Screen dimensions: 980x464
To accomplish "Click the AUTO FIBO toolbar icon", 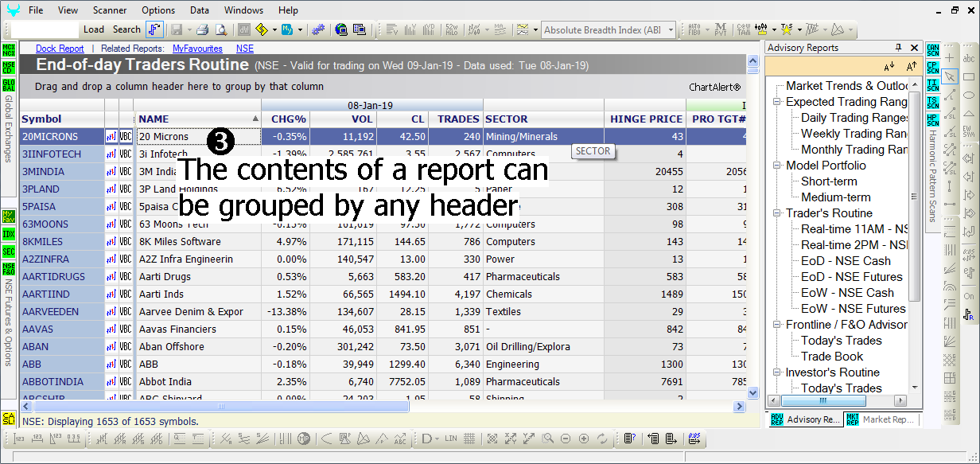I will [694, 29].
